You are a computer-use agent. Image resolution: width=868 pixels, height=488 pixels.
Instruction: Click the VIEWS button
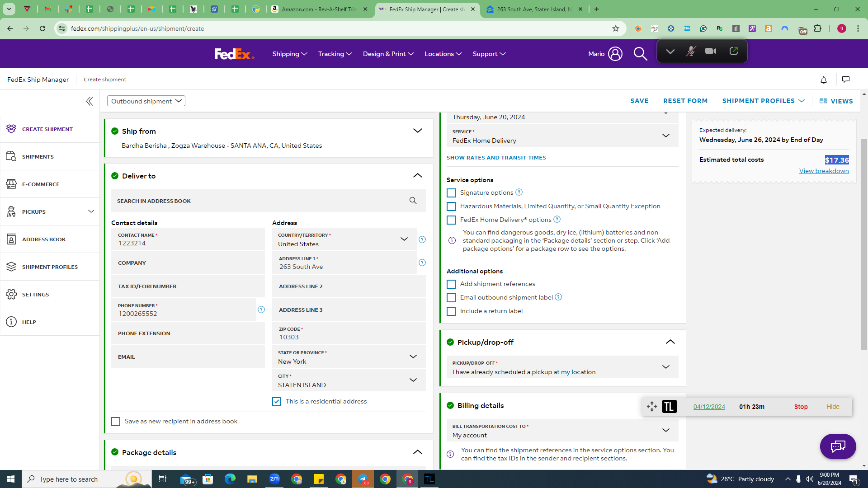(836, 101)
